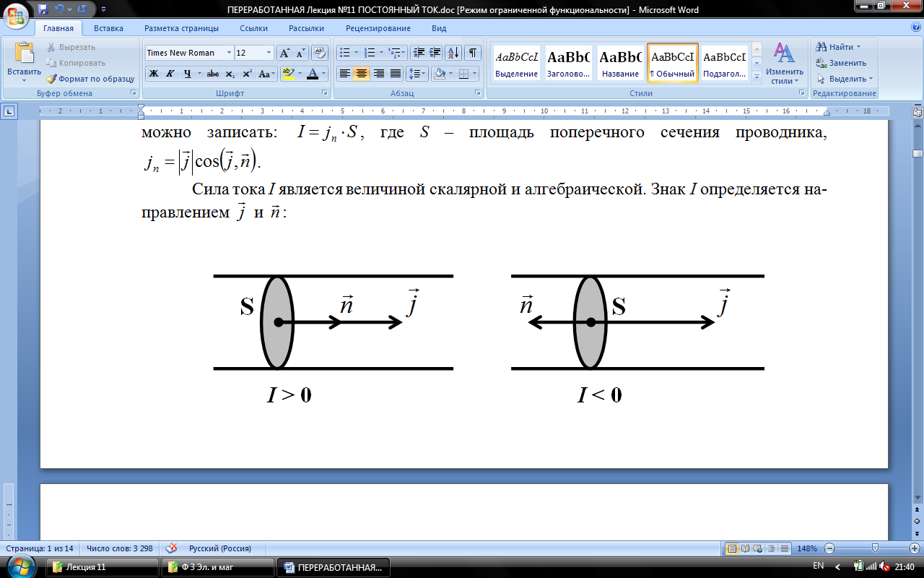924x578 pixels.
Task: Click Zoom In plus button
Action: point(914,548)
